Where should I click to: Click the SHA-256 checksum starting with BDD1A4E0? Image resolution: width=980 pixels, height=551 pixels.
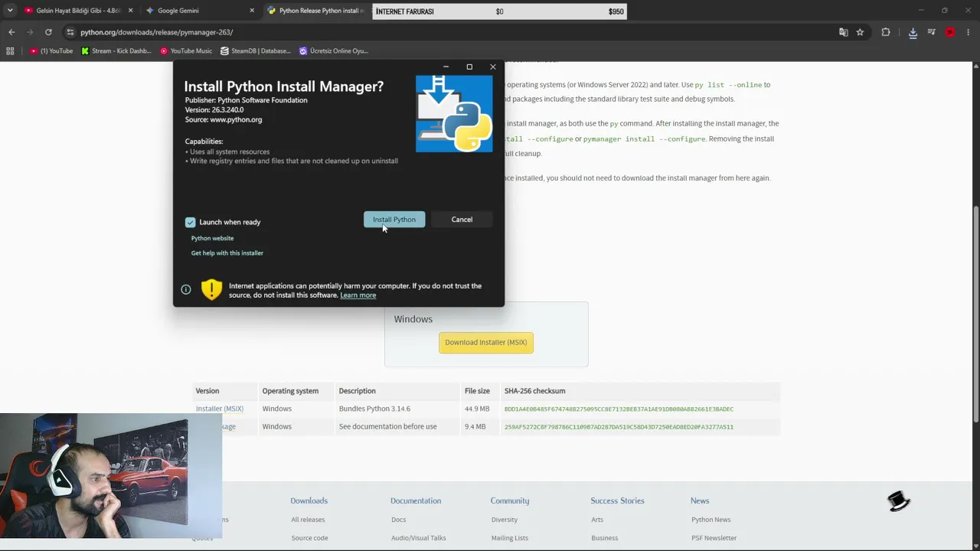point(619,409)
